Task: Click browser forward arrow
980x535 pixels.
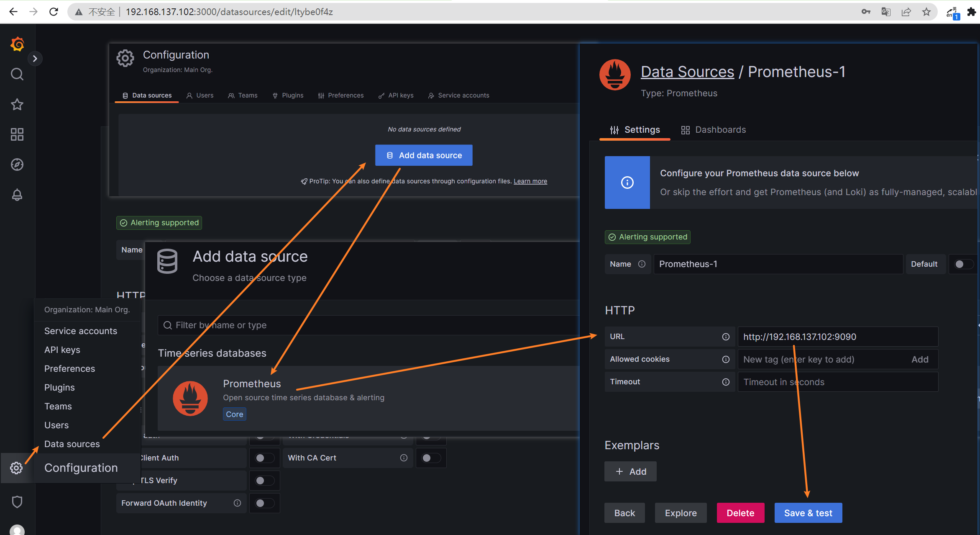Action: pos(33,12)
